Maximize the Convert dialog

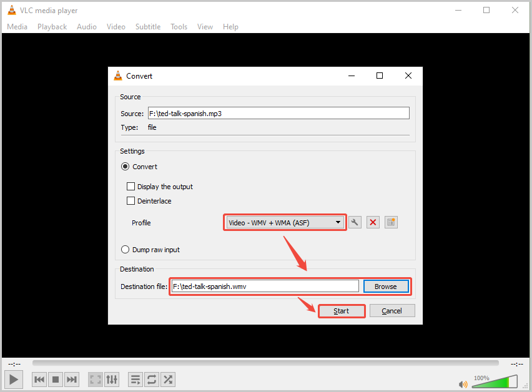coord(380,76)
